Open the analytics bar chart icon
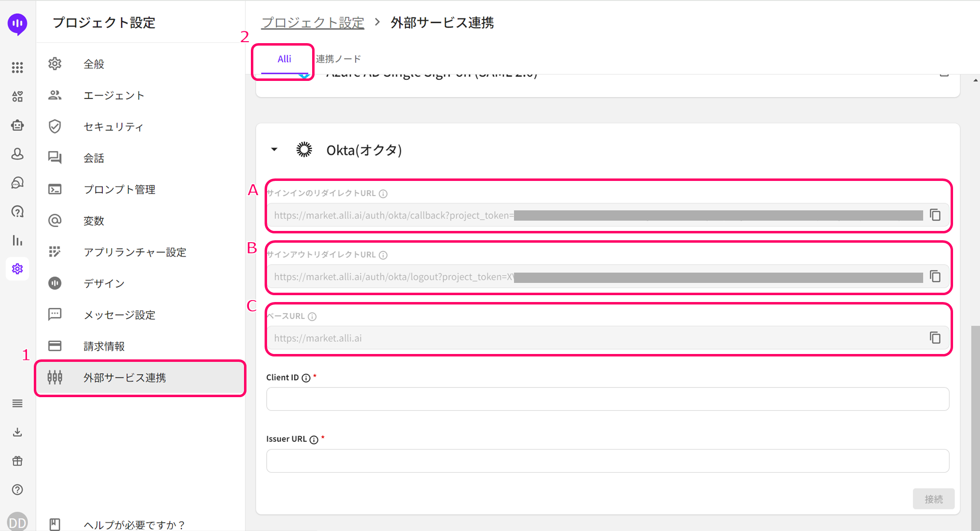This screenshot has height=531, width=980. [18, 240]
